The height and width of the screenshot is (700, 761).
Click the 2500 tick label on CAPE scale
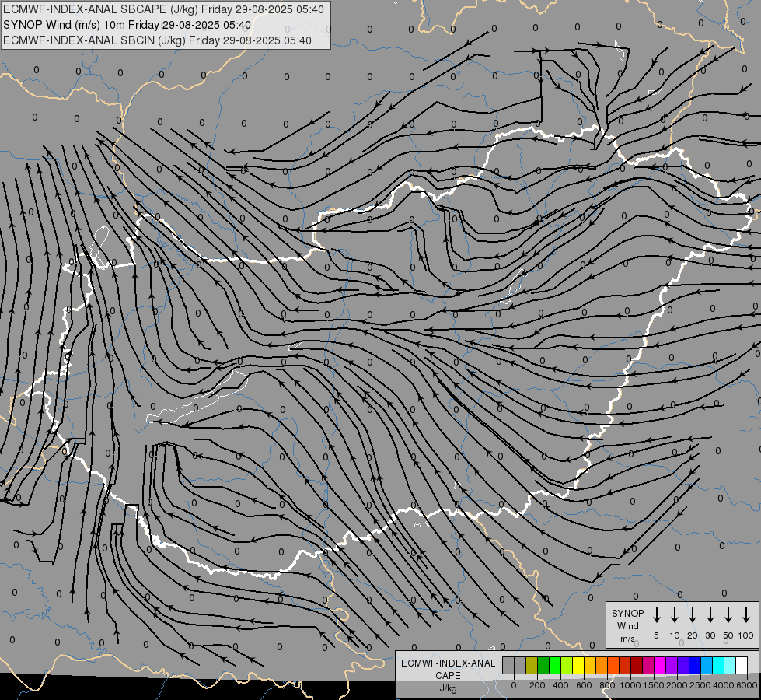[700, 685]
